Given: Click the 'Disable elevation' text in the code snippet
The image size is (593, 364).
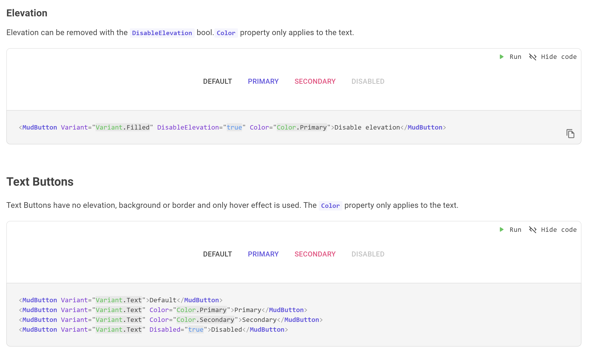Looking at the screenshot, I should click(x=367, y=127).
